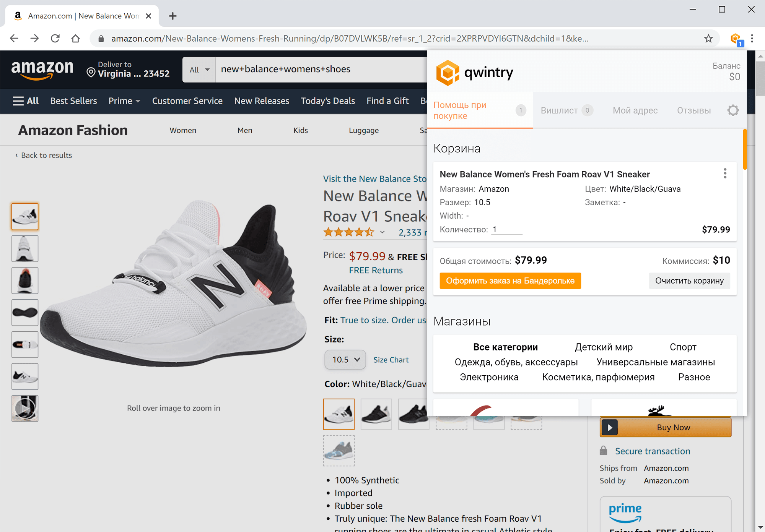Open cart item three-dot options menu

[x=725, y=174]
